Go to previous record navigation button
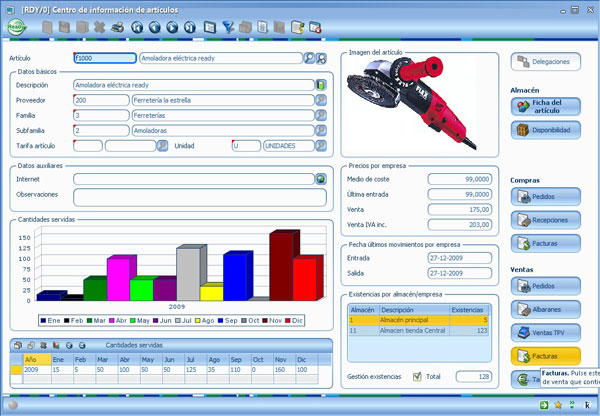600x416 pixels. click(x=155, y=27)
